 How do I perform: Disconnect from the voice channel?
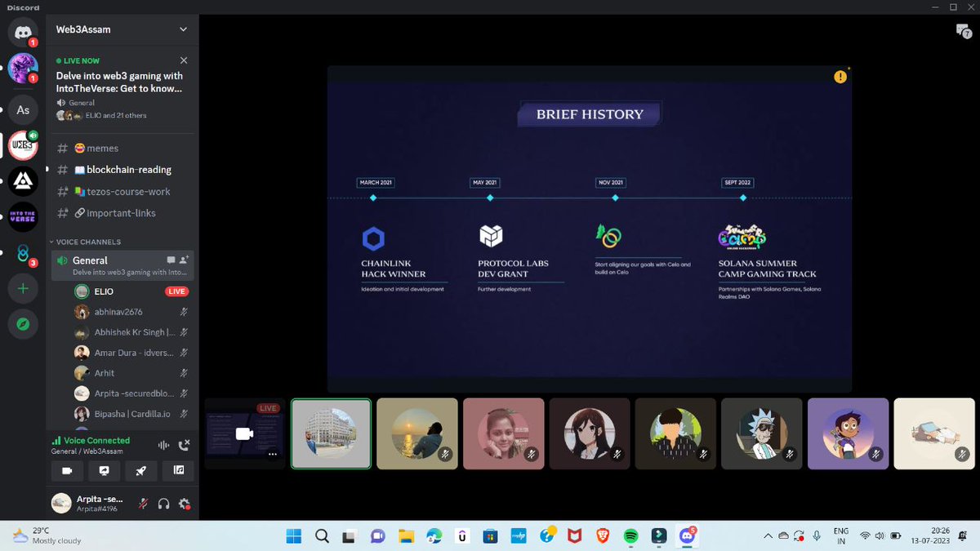[x=184, y=445]
